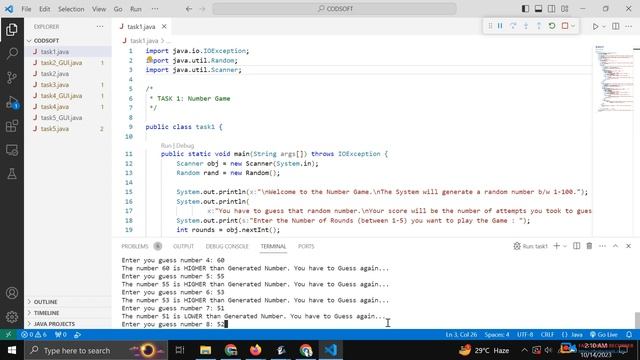Image resolution: width=640 pixels, height=360 pixels.
Task: Pause the debug session
Action: pyautogui.click(x=500, y=26)
